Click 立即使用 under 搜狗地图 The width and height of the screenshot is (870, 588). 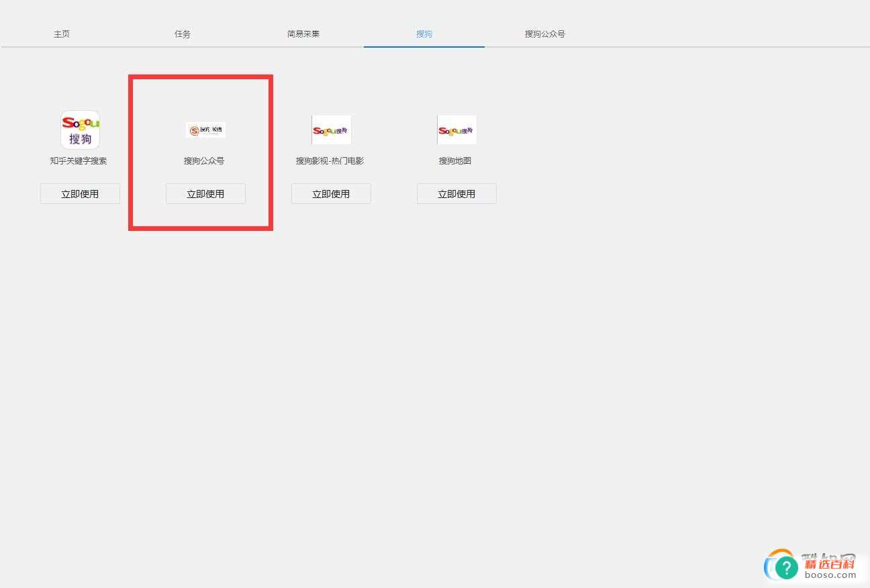coord(456,193)
